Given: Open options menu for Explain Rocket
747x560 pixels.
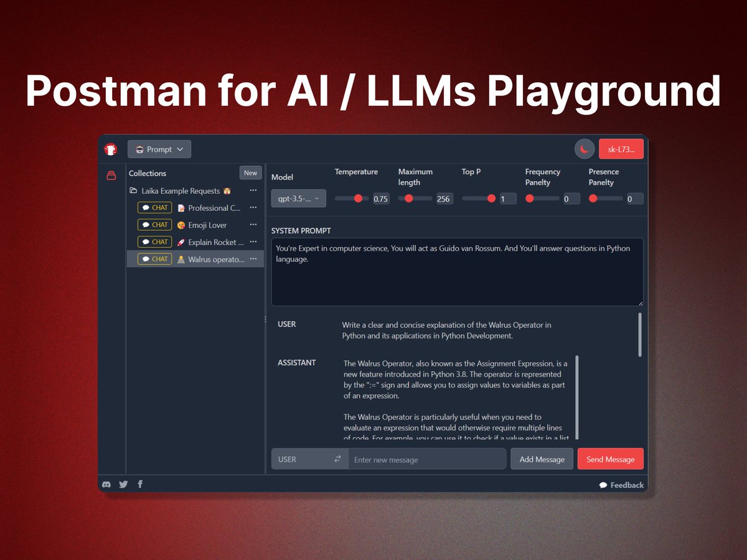Looking at the screenshot, I should [253, 241].
